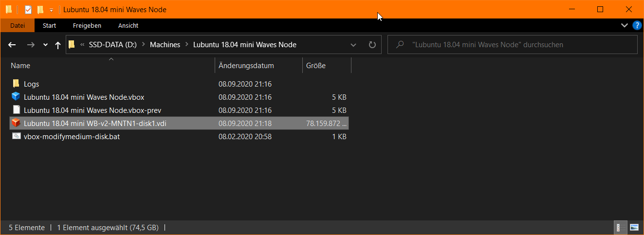
Task: Click the search magnifier icon
Action: [x=400, y=45]
